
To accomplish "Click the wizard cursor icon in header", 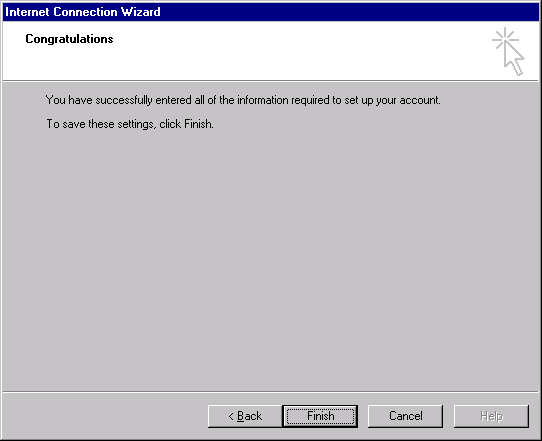I will (508, 51).
